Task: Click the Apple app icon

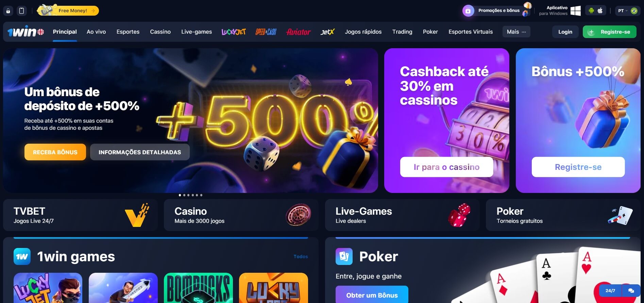Action: point(600,11)
